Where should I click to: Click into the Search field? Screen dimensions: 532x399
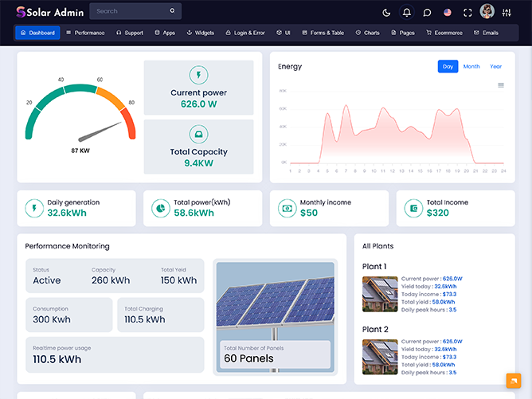[x=129, y=11]
